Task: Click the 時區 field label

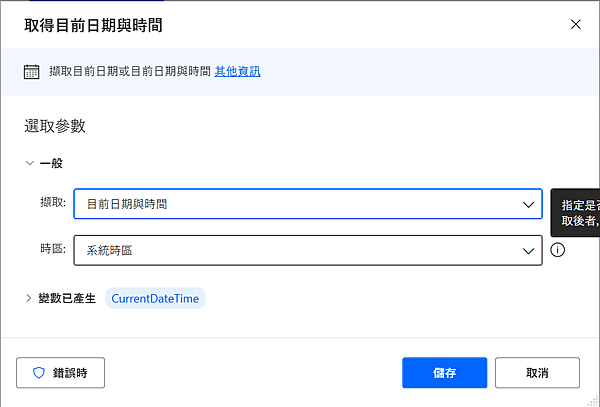Action: [x=53, y=249]
